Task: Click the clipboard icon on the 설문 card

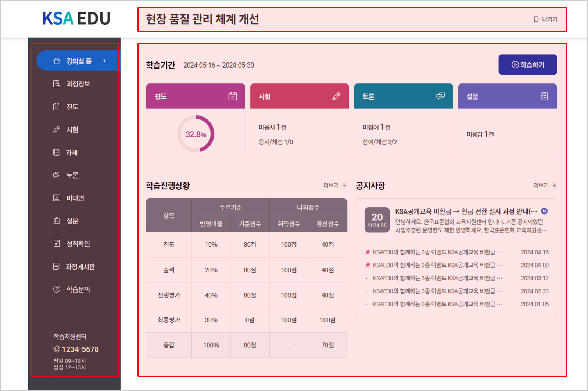Action: click(x=544, y=96)
